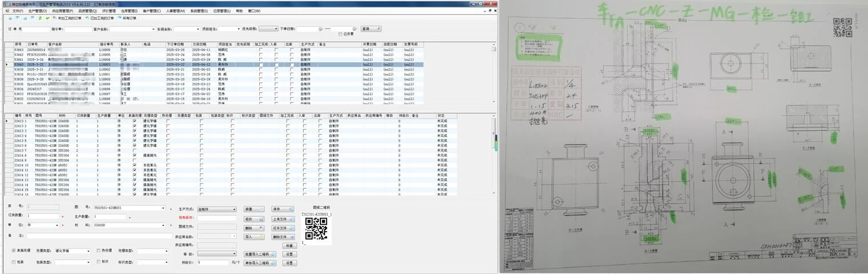This screenshot has width=868, height=274.
Task: Click the green checkmark toolbar icon
Action: [x=47, y=18]
